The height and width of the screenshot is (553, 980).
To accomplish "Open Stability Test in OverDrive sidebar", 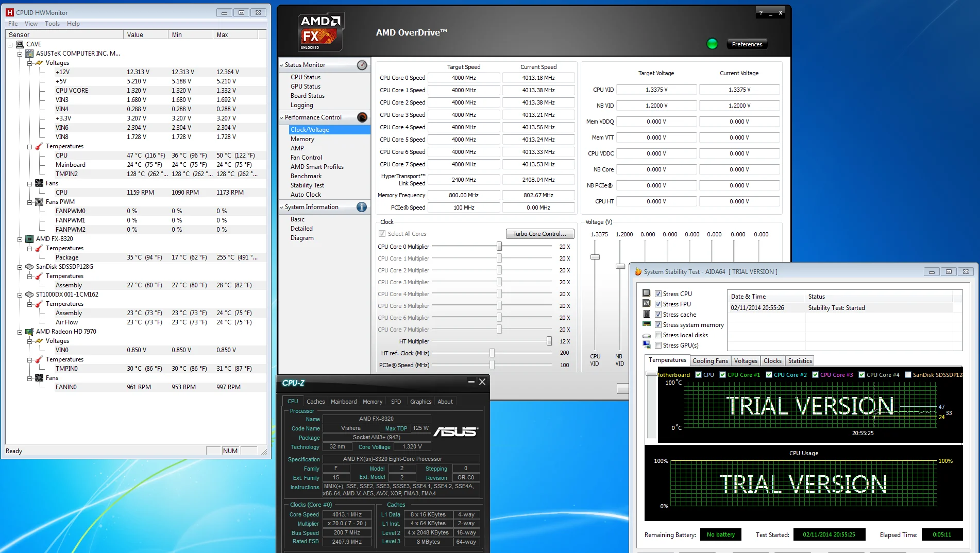I will coord(307,185).
